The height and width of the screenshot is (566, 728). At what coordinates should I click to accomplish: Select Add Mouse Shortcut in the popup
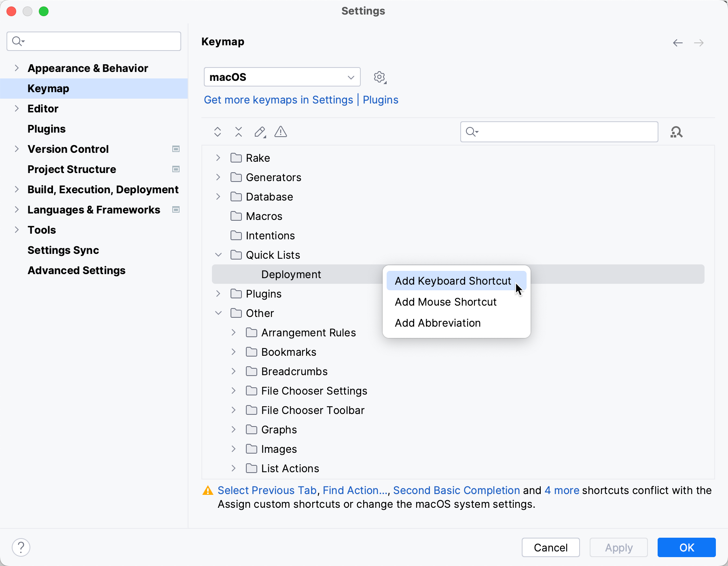point(445,302)
